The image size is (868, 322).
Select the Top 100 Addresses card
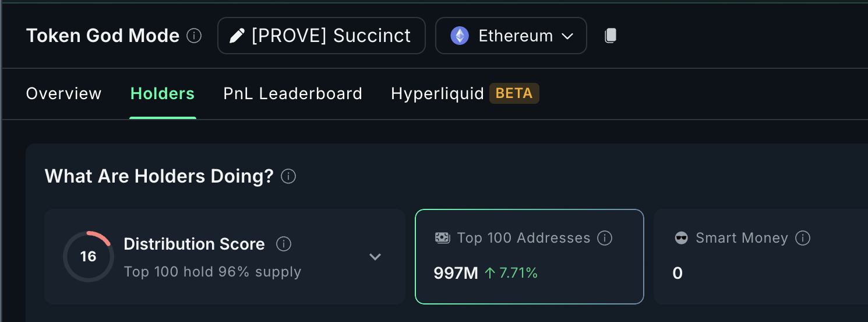click(x=530, y=257)
